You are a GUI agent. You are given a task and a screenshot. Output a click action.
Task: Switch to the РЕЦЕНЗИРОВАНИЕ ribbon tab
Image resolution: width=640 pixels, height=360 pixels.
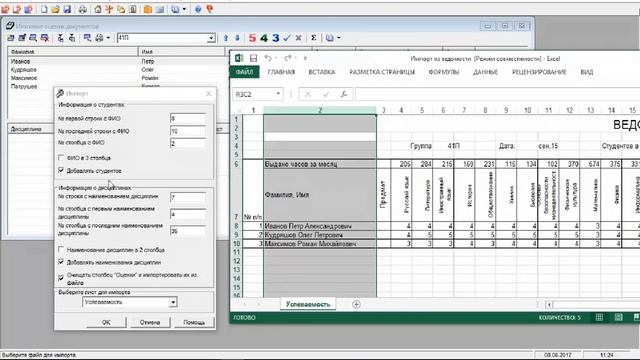coord(539,72)
